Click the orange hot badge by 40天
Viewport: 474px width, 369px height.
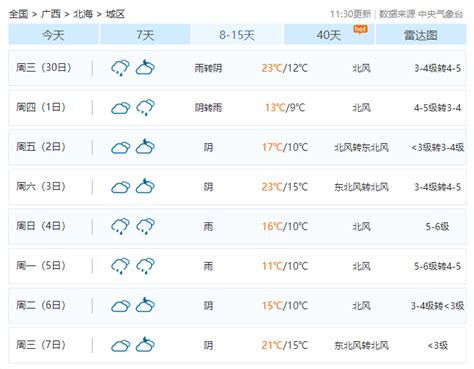click(360, 30)
